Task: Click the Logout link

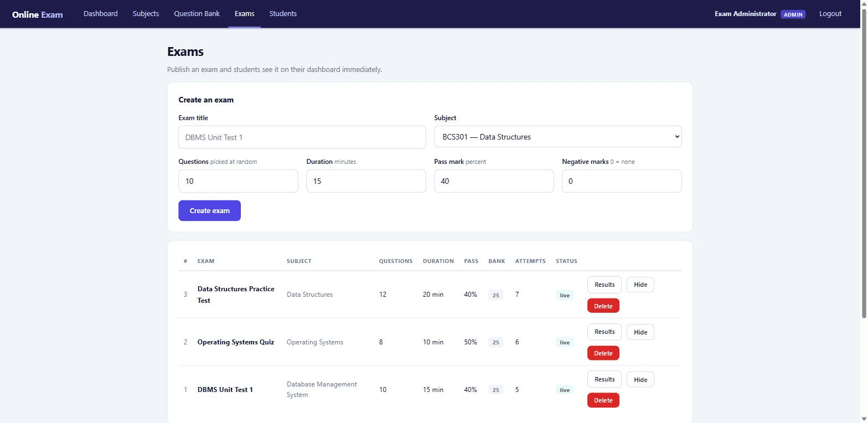Action: [x=830, y=14]
